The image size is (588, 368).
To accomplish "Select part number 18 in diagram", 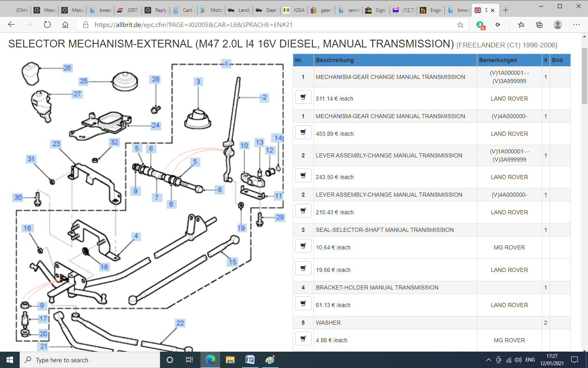I will [104, 267].
